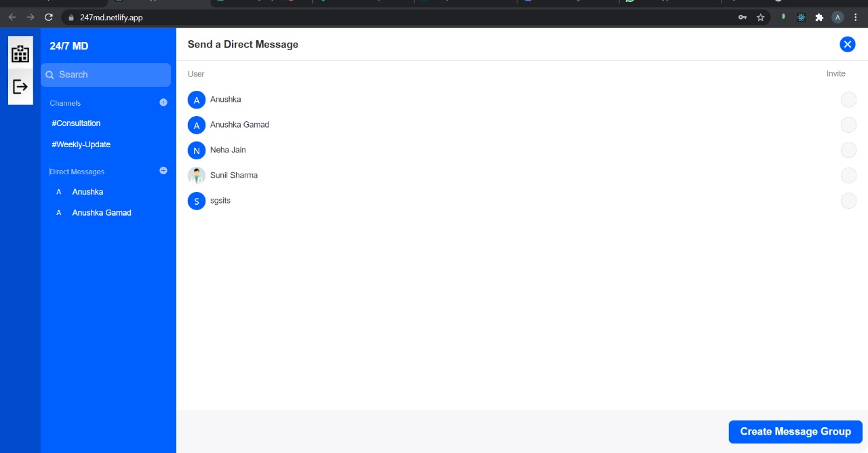Toggle invite checkbox for Sunil Sharma
The height and width of the screenshot is (453, 868).
(848, 176)
